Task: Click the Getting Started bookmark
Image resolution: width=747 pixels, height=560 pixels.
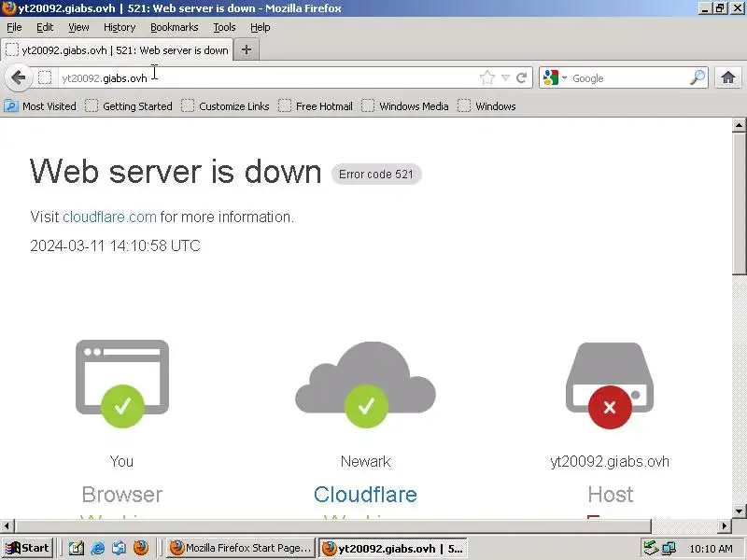Action: pos(129,106)
